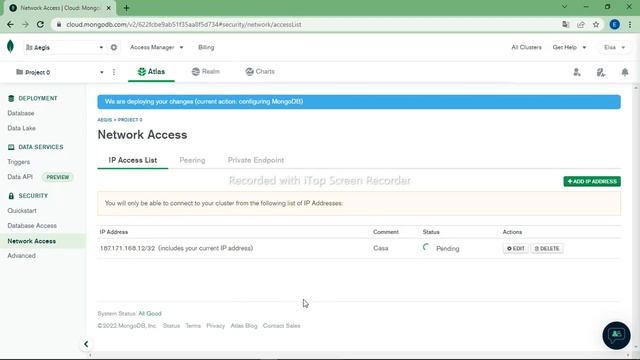Click the MongoDB leaf logo

[11, 47]
